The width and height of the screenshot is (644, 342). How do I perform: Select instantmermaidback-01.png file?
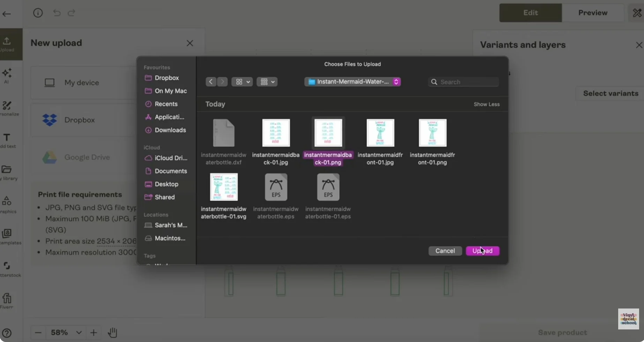(x=328, y=142)
